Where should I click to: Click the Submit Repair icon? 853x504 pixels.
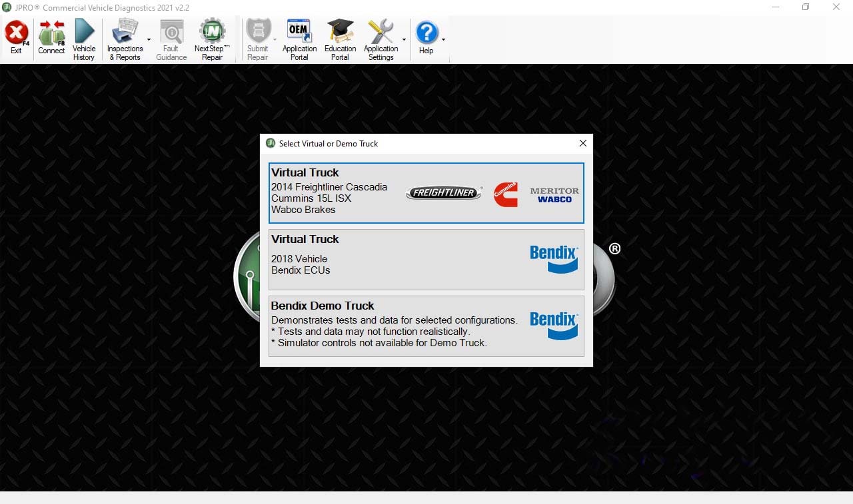click(x=257, y=39)
